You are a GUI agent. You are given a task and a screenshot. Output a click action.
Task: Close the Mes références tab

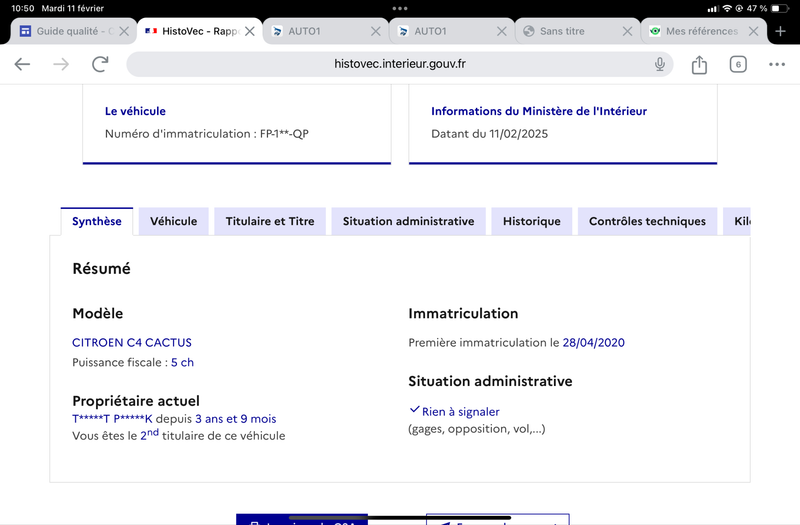click(753, 31)
